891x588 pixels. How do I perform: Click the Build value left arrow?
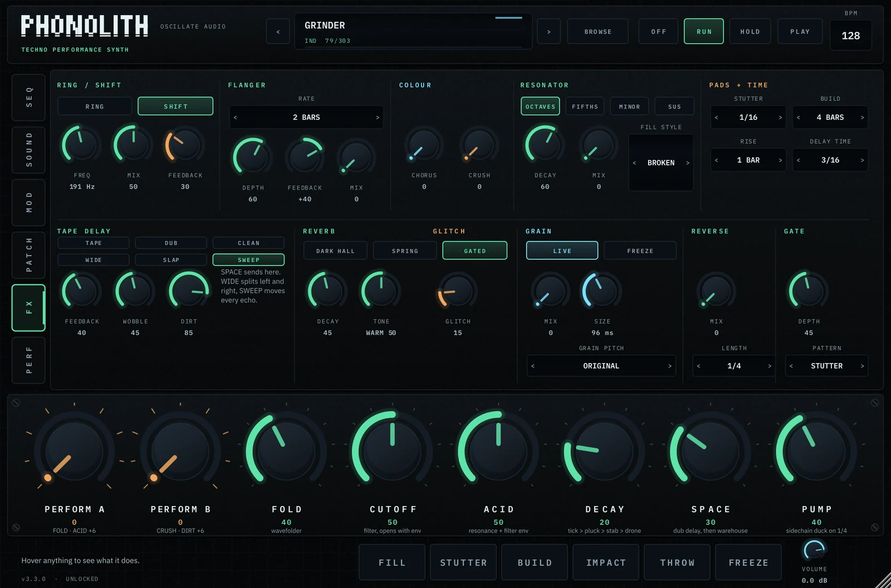[799, 117]
